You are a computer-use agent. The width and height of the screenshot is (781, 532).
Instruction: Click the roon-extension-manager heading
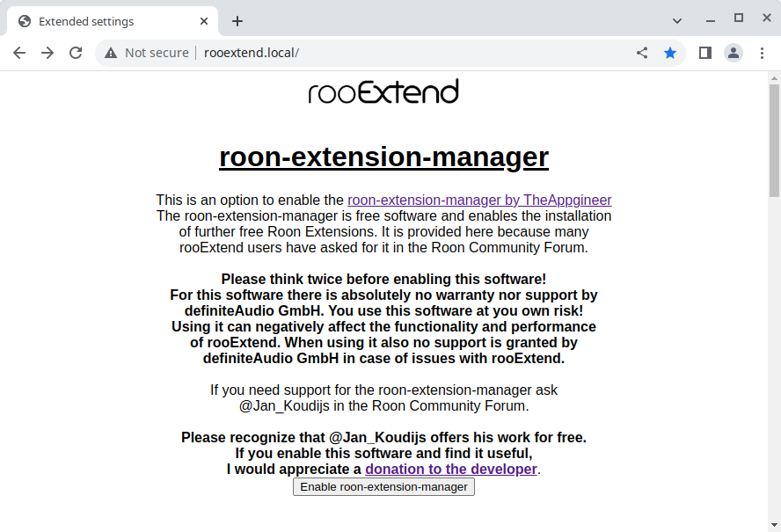(383, 157)
